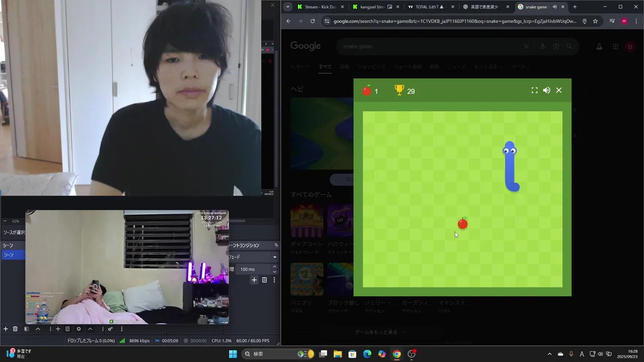Click the Chrome address bar URL
644x362 pixels.
point(455,21)
